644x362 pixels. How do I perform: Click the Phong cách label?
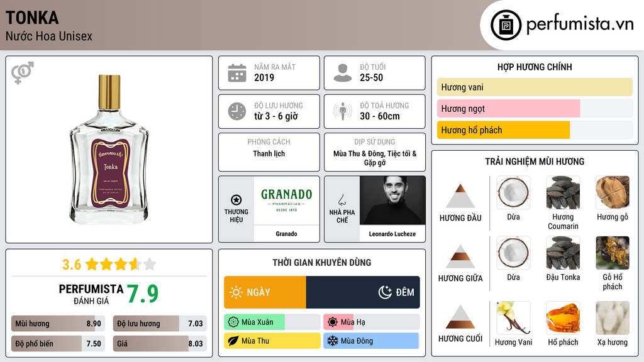(x=269, y=142)
